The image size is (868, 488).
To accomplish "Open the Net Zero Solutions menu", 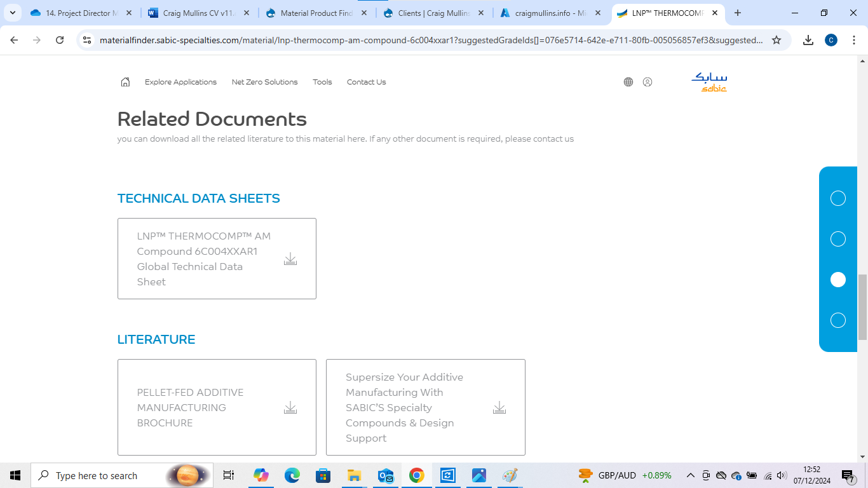I will click(x=264, y=82).
